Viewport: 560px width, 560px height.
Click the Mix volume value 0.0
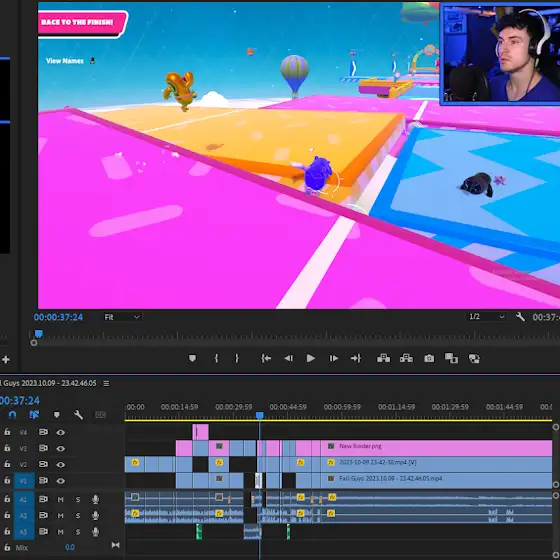click(x=70, y=547)
